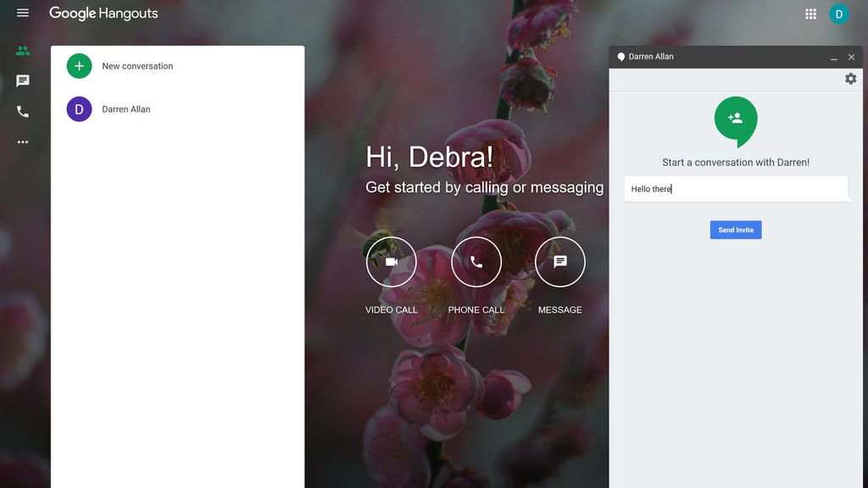
Task: Click Send Invite to Darren
Action: point(735,230)
